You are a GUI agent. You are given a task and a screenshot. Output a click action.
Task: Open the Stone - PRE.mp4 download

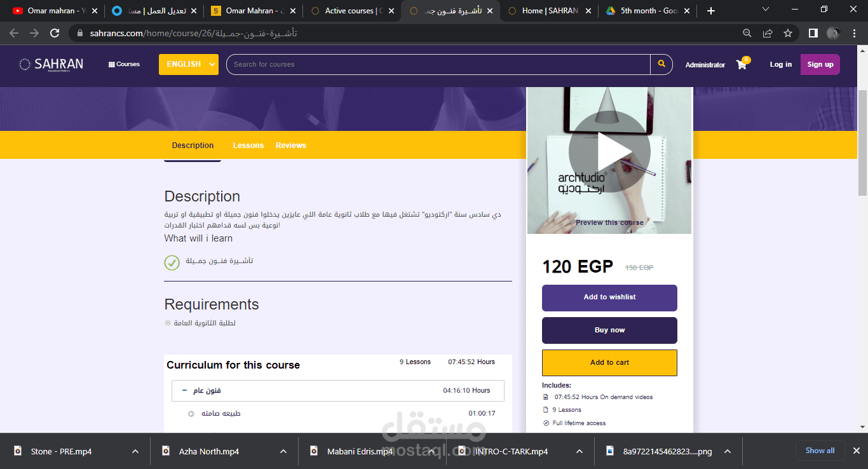[62, 451]
